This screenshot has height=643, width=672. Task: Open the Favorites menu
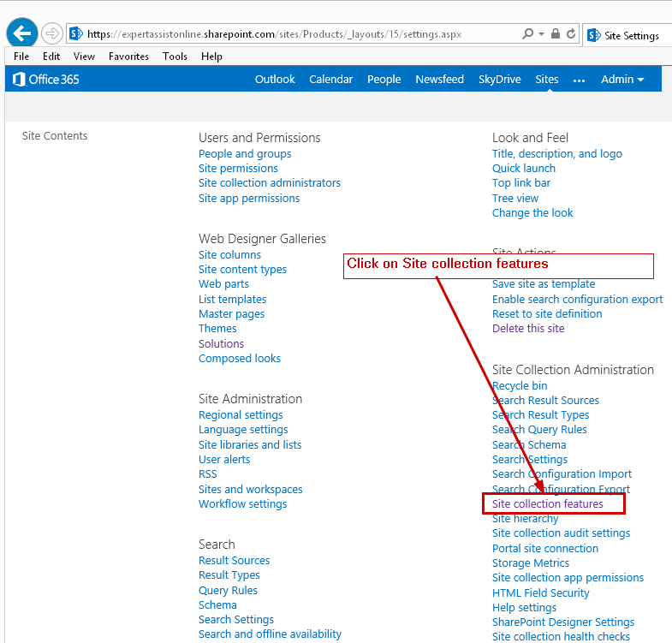(128, 57)
